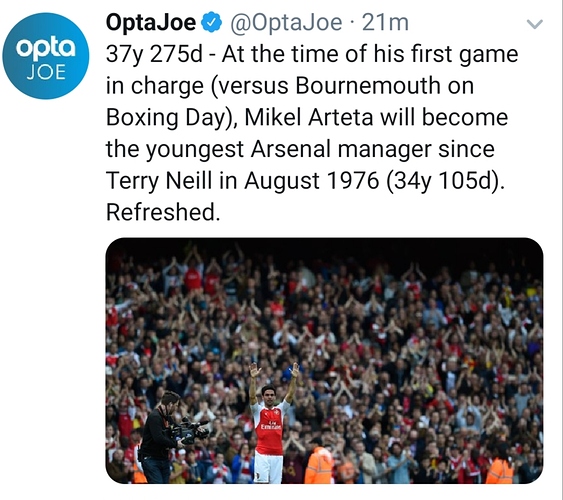The image size is (563, 500).
Task: Click the player with raised arms in photo
Action: pos(272,424)
